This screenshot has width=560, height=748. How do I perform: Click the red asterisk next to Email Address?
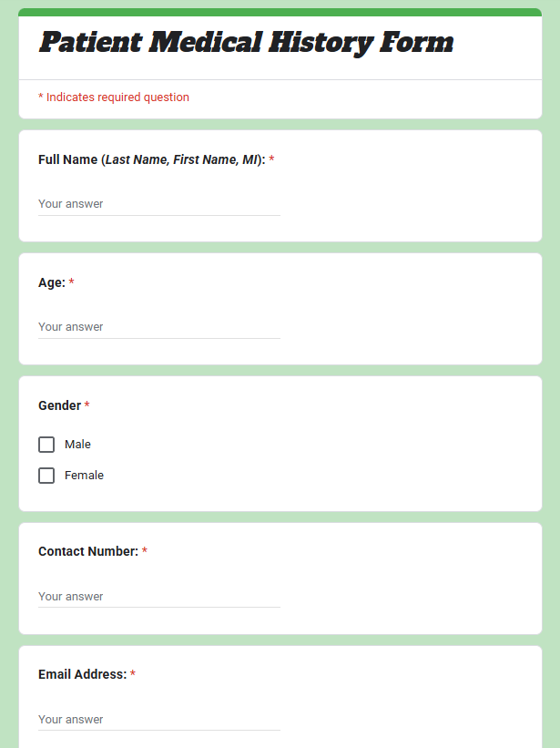[133, 674]
